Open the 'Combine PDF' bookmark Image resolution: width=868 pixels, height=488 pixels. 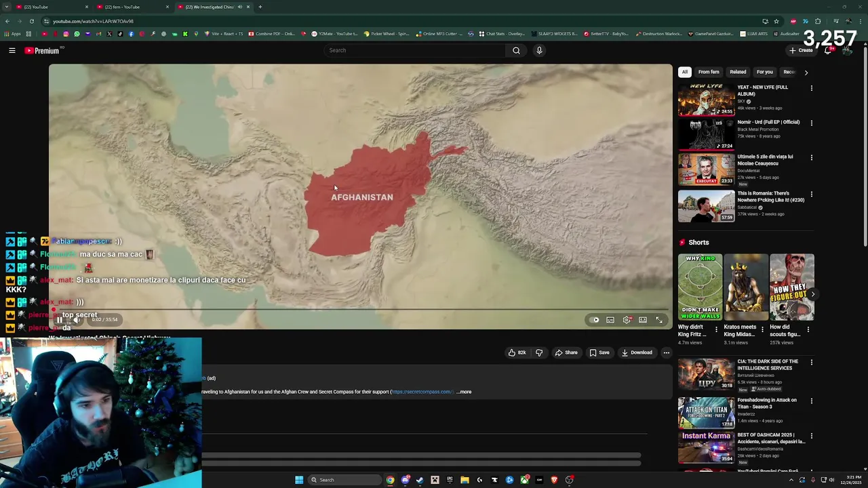[x=272, y=34]
